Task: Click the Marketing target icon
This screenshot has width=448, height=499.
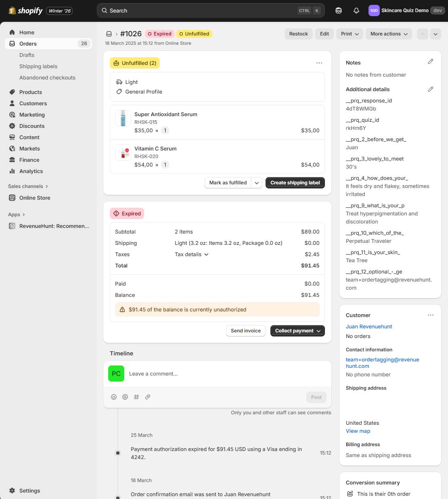Action: [12, 115]
